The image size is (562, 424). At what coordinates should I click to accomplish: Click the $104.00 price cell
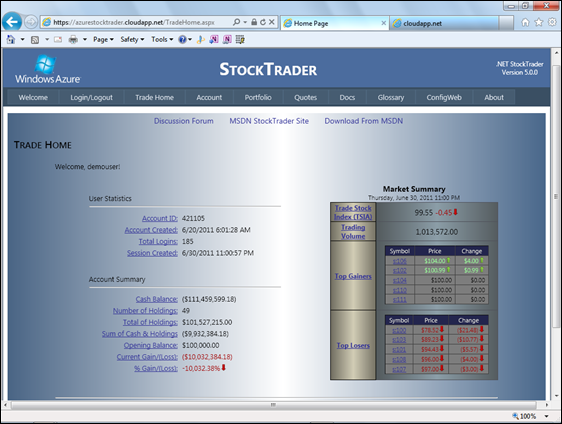[x=435, y=261]
